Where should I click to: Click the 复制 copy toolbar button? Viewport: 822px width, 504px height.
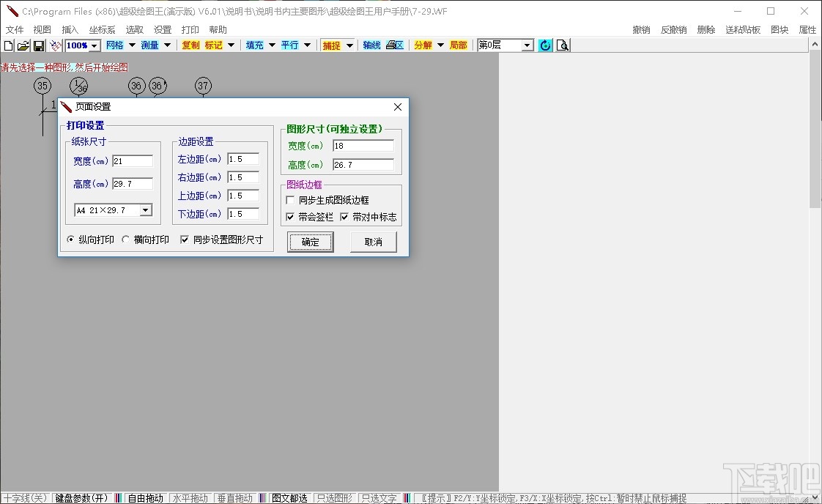point(190,45)
